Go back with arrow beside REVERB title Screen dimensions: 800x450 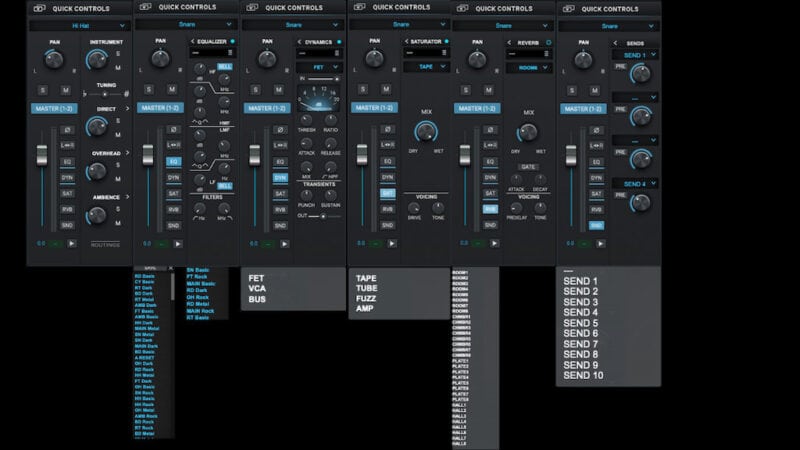pyautogui.click(x=509, y=42)
